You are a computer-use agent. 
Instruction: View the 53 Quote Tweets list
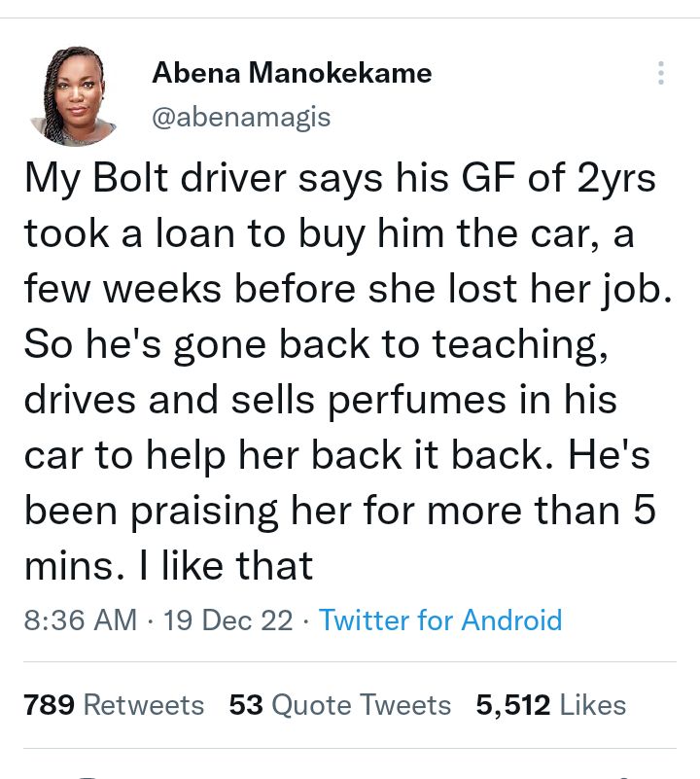tap(340, 705)
